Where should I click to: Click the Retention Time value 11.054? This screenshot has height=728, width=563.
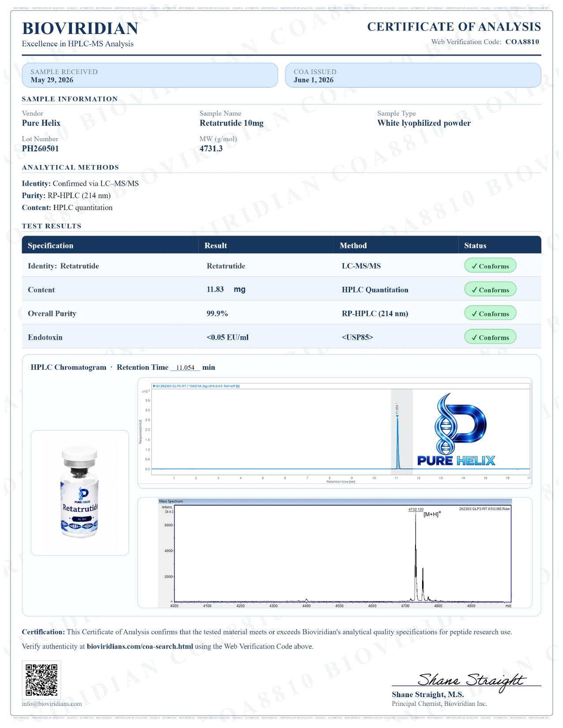[x=185, y=368]
